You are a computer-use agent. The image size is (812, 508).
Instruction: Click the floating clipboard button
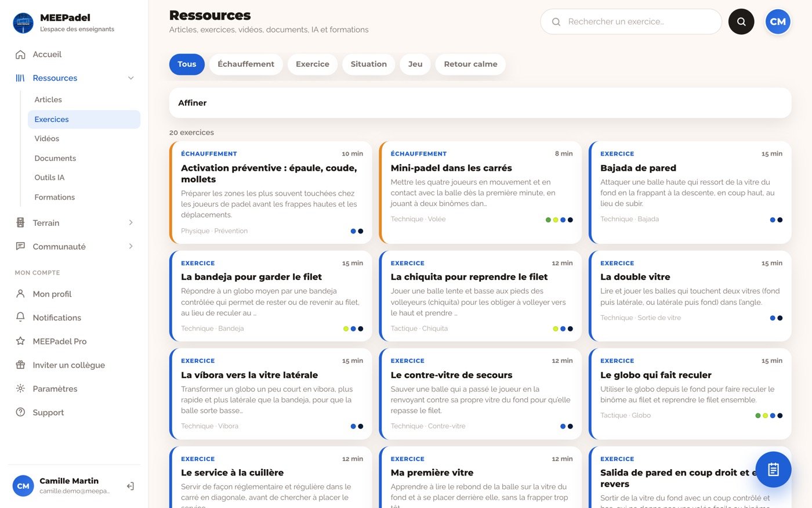pos(773,469)
